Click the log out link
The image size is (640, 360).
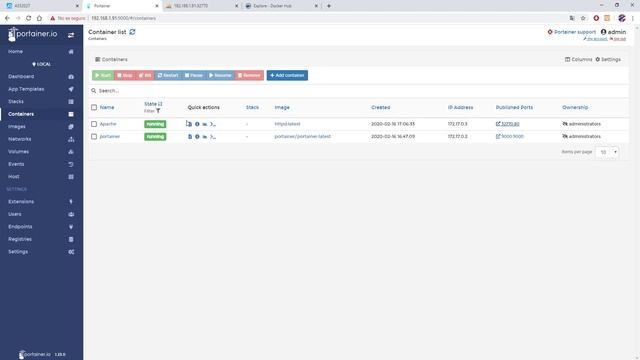point(618,39)
